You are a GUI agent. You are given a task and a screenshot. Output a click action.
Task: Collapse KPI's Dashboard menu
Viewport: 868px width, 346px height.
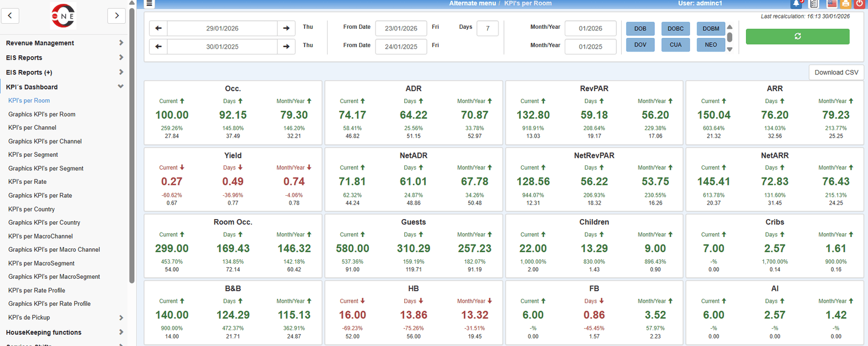tap(64, 87)
